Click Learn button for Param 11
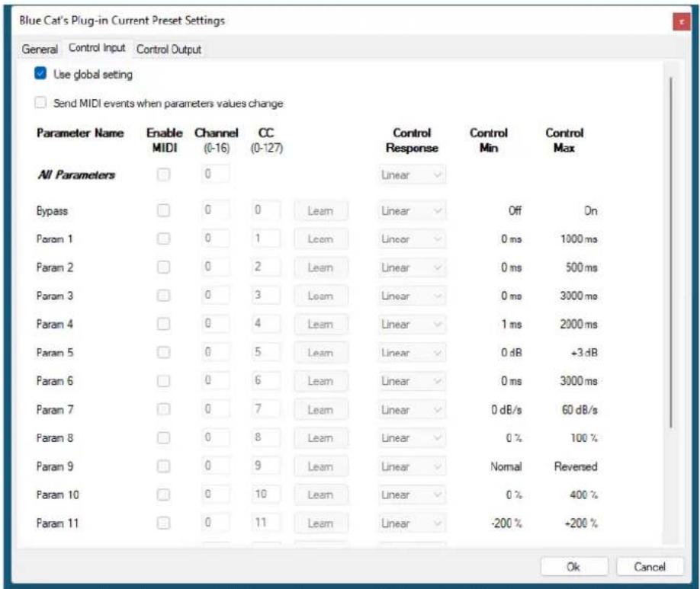700x589 pixels. click(321, 523)
